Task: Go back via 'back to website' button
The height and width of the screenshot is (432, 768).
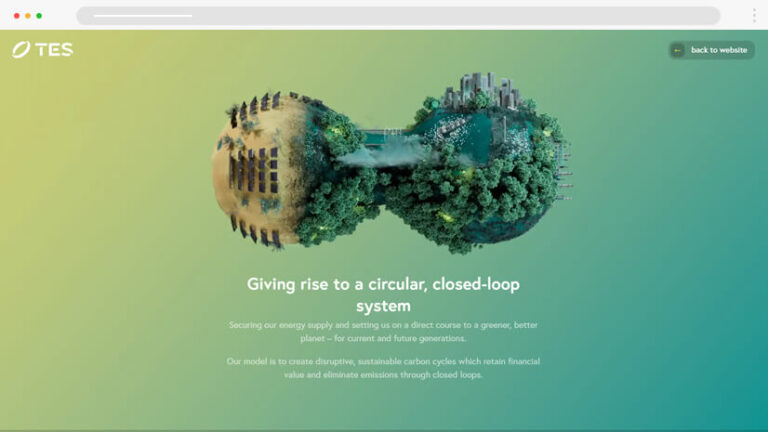Action: point(712,50)
